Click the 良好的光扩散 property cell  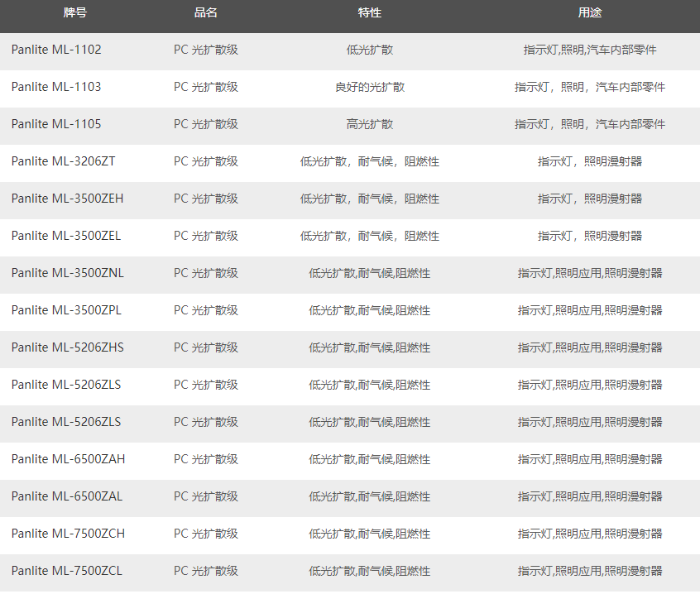pos(370,87)
